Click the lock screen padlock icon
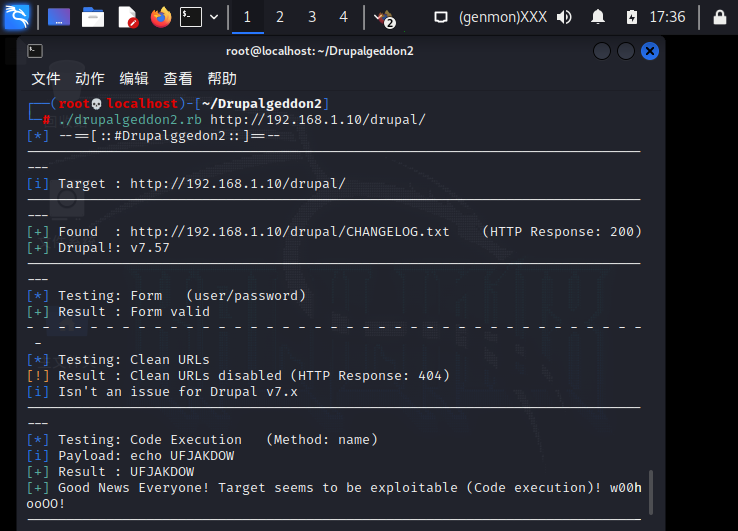738x531 pixels. (720, 17)
